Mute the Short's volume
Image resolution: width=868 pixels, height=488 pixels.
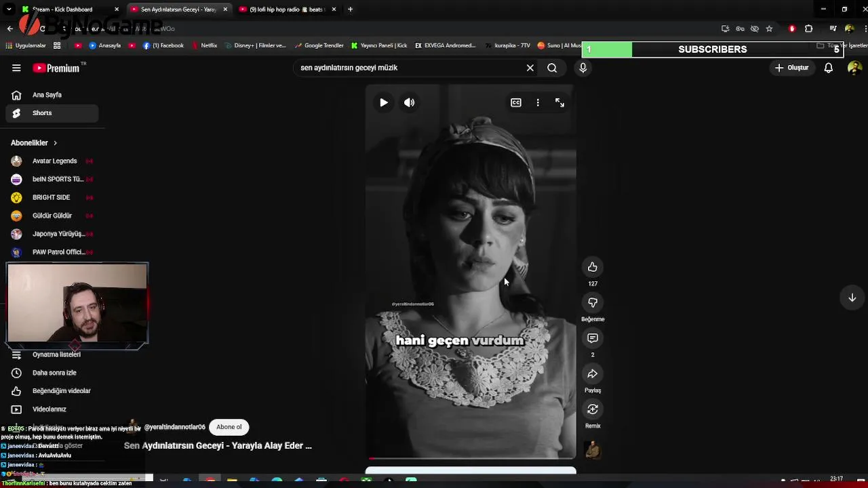(409, 102)
